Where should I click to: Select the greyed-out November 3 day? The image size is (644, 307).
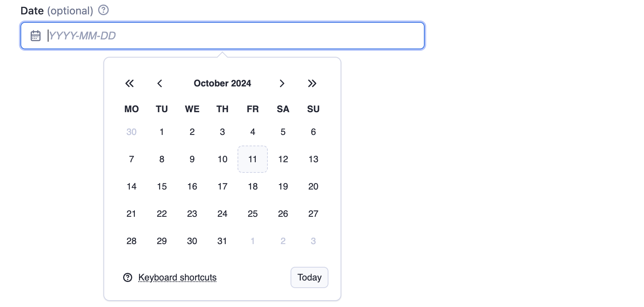click(x=313, y=241)
